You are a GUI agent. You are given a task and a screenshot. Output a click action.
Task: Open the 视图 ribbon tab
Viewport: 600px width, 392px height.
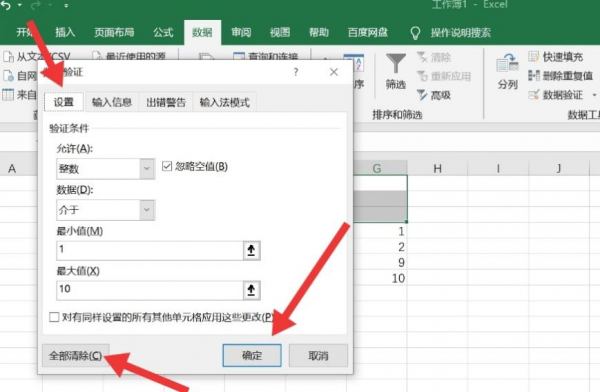click(280, 33)
